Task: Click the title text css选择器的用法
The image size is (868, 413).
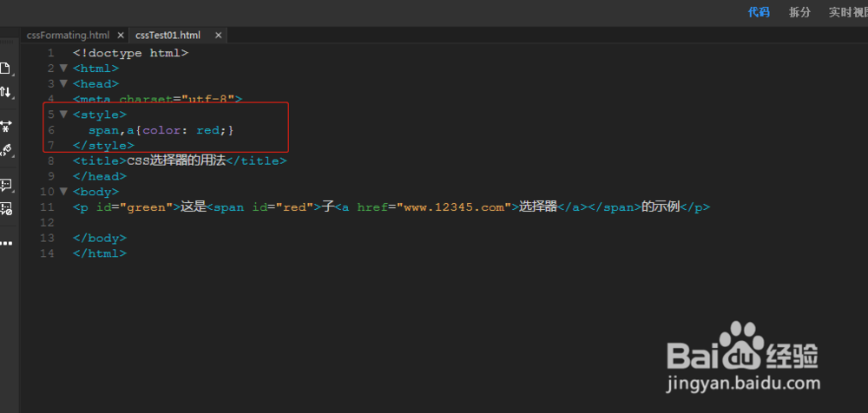Action: [177, 161]
